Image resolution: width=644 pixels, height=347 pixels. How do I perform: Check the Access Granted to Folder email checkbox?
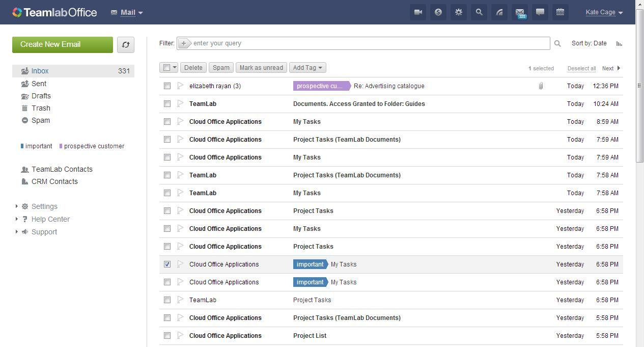pos(167,104)
